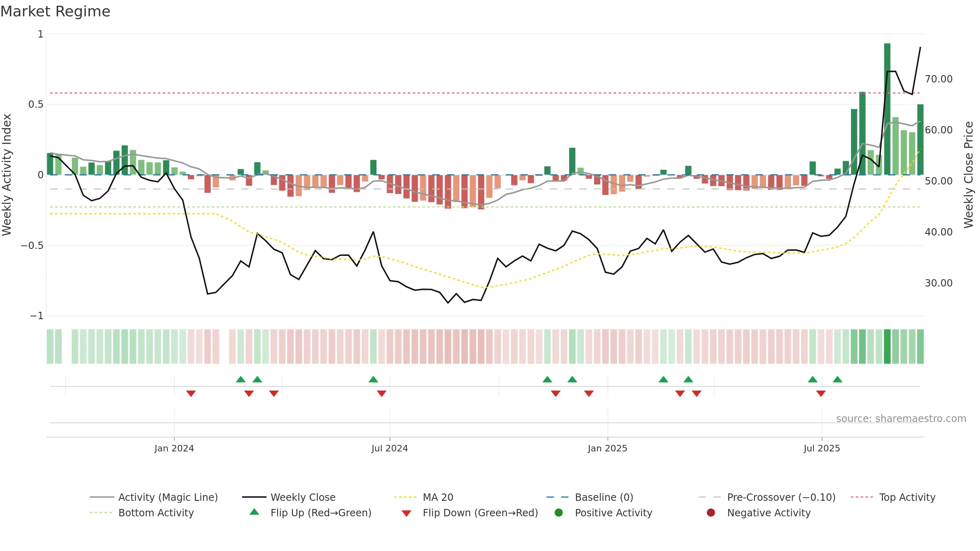Viewport: 980px width, 551px height.
Task: Click the 0.5 activity axis tick
Action: [36, 104]
